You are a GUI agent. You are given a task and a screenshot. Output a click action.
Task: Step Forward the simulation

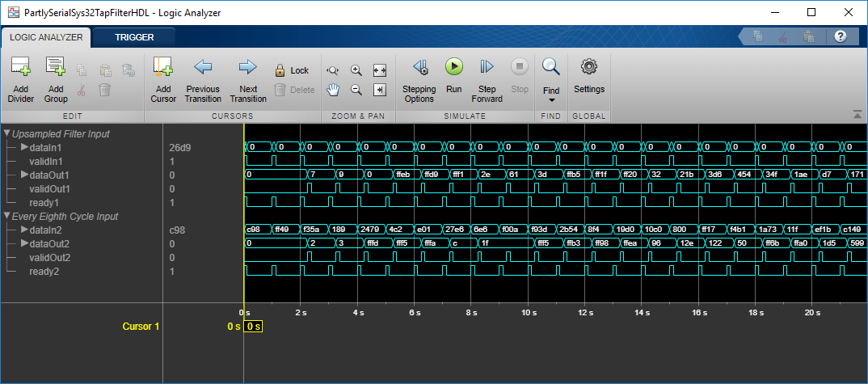487,80
